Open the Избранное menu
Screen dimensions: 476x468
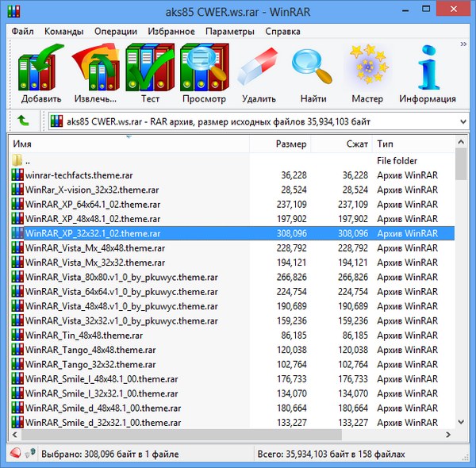171,32
